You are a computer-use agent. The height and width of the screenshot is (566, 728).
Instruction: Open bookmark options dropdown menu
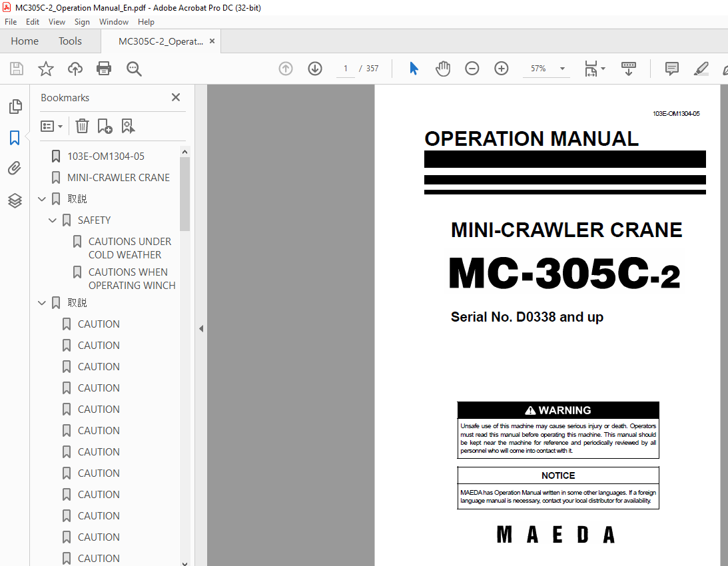(51, 127)
